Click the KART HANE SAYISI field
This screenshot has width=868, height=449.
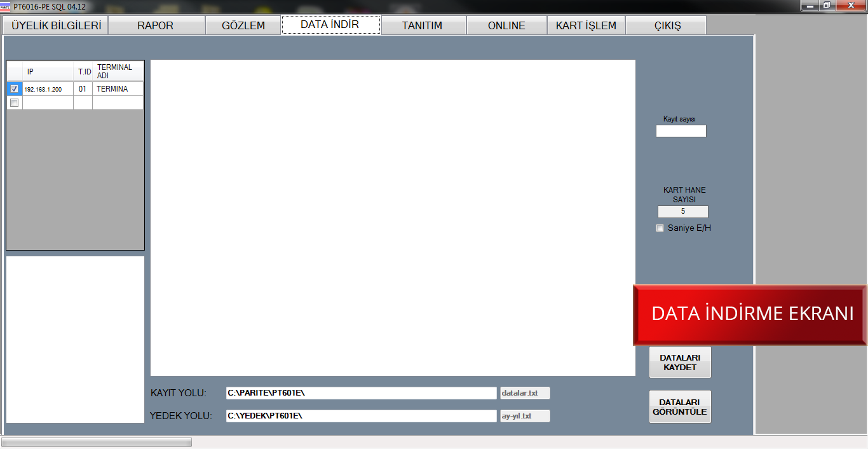click(x=682, y=212)
